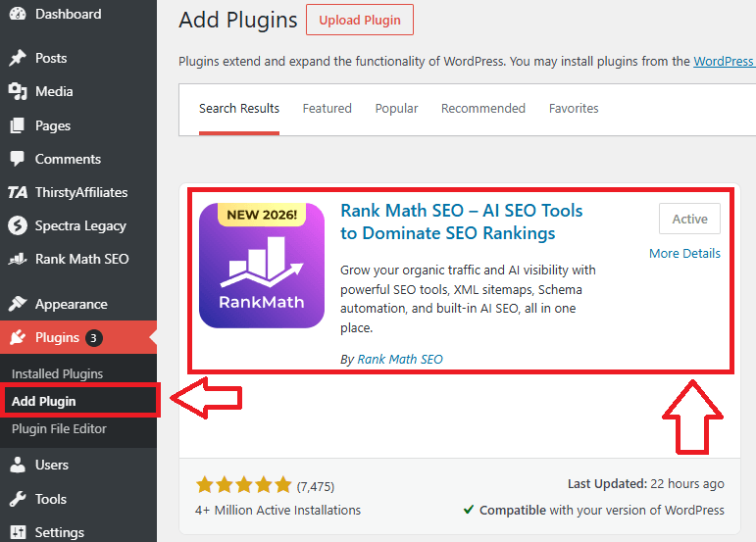The width and height of the screenshot is (756, 542).
Task: Open the Dashboard menu item
Action: [78, 14]
